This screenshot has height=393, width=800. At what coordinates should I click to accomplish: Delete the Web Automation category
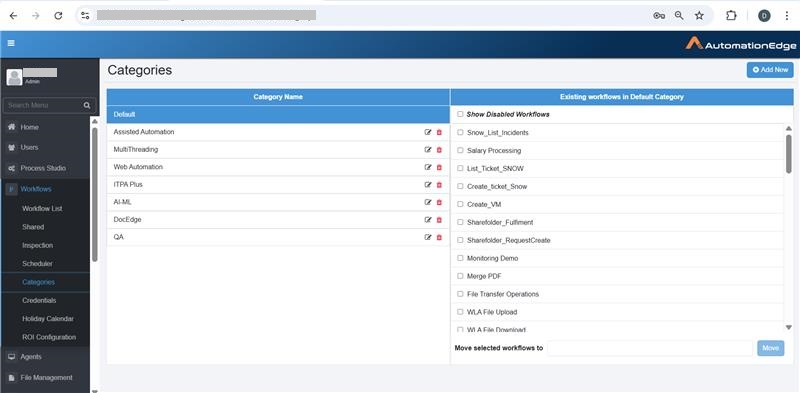point(439,167)
